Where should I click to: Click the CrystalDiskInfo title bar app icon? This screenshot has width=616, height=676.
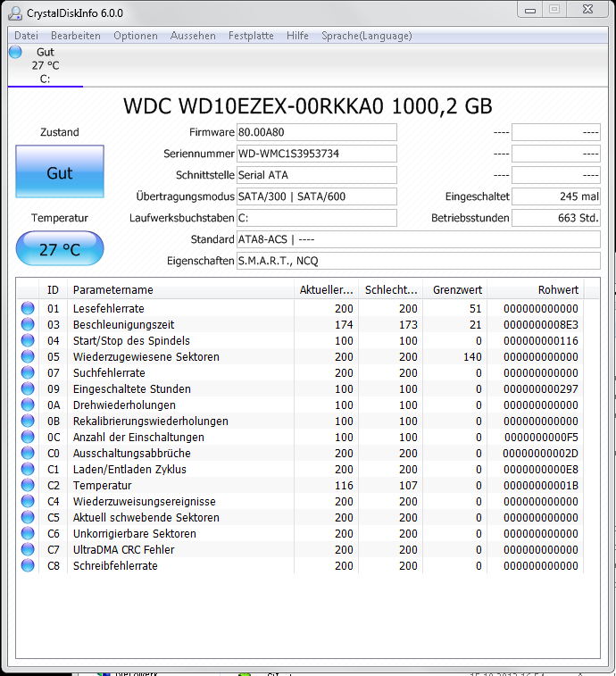click(15, 13)
